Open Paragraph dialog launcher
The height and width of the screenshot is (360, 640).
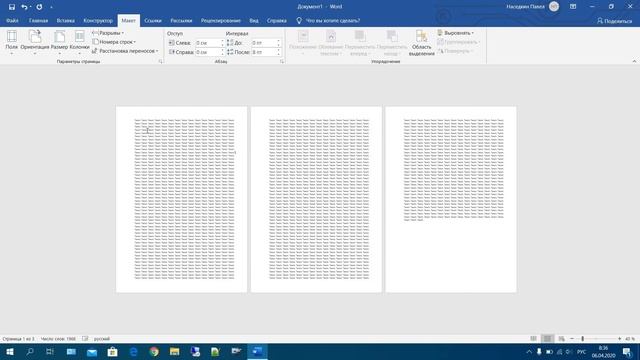click(282, 62)
